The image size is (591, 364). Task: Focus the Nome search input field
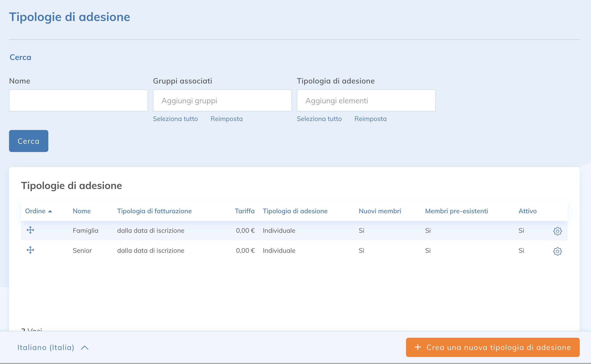click(x=78, y=100)
